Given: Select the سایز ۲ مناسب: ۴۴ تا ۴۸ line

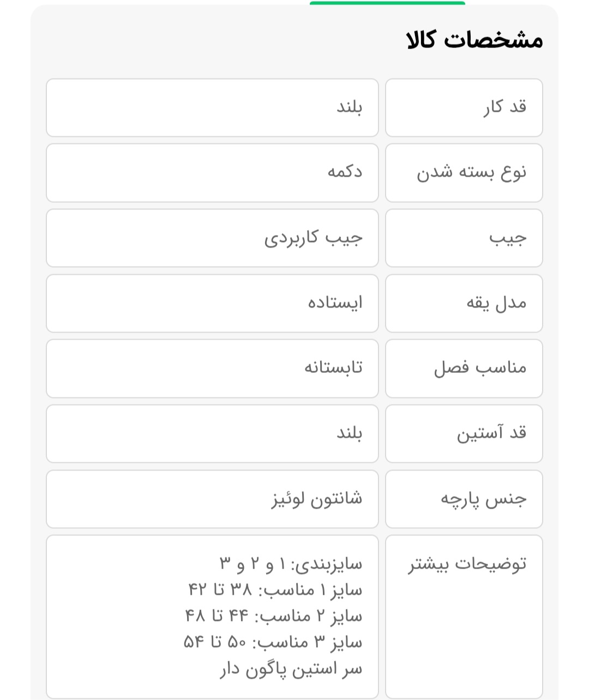Looking at the screenshot, I should [x=274, y=617].
